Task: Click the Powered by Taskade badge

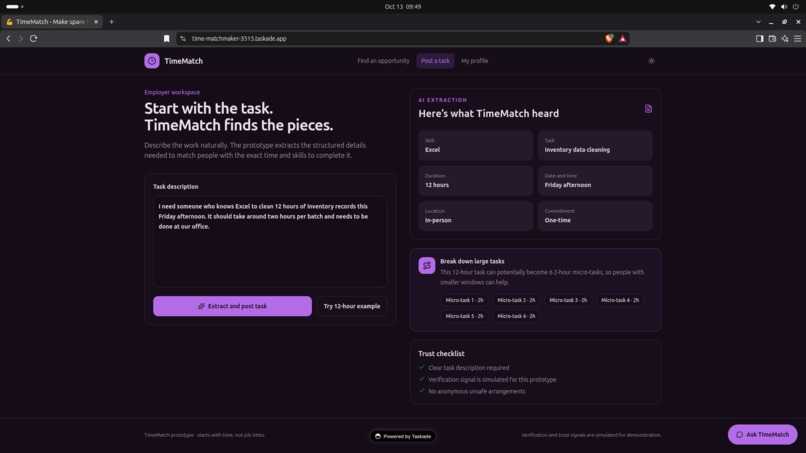Action: click(402, 436)
